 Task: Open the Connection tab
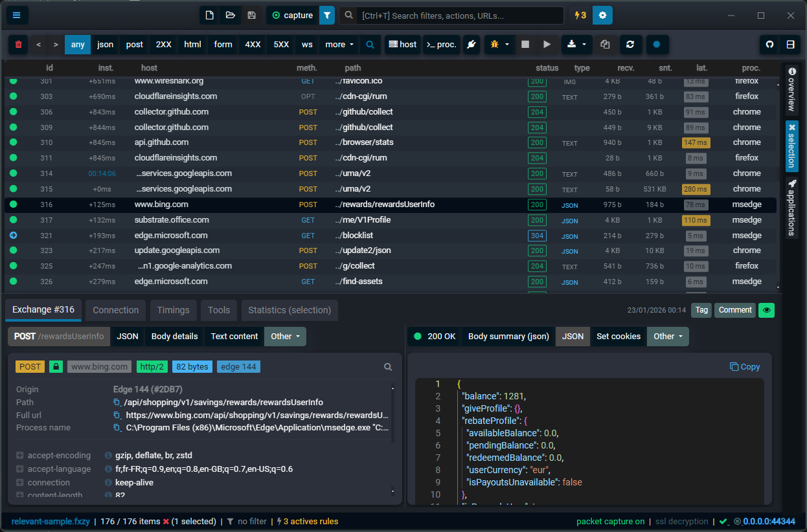[x=115, y=310]
